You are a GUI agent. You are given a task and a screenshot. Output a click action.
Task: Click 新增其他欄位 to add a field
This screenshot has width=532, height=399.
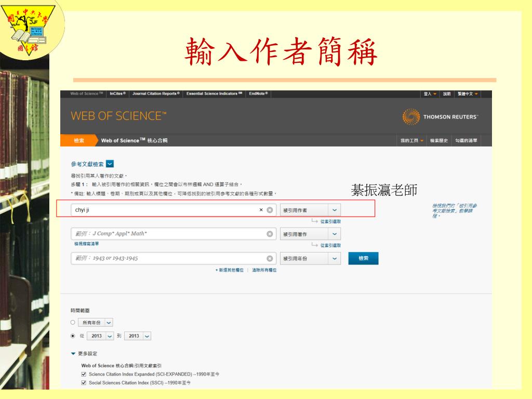[x=229, y=270]
